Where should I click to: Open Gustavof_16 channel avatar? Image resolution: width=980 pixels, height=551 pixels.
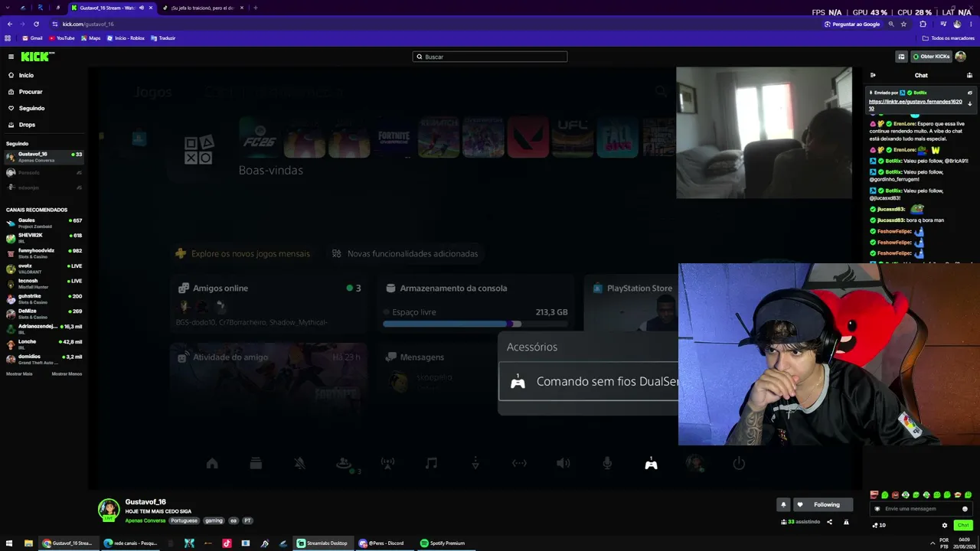[x=109, y=510]
